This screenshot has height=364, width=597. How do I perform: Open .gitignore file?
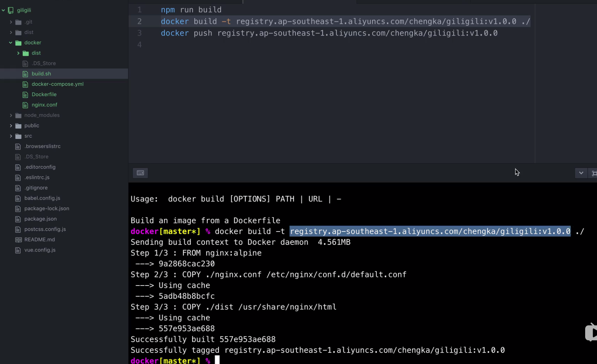pos(36,188)
